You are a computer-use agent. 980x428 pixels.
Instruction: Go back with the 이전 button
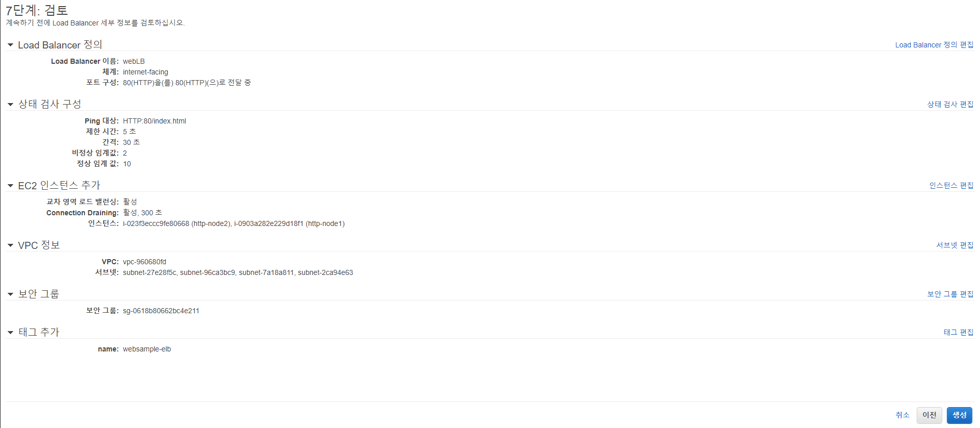(929, 415)
